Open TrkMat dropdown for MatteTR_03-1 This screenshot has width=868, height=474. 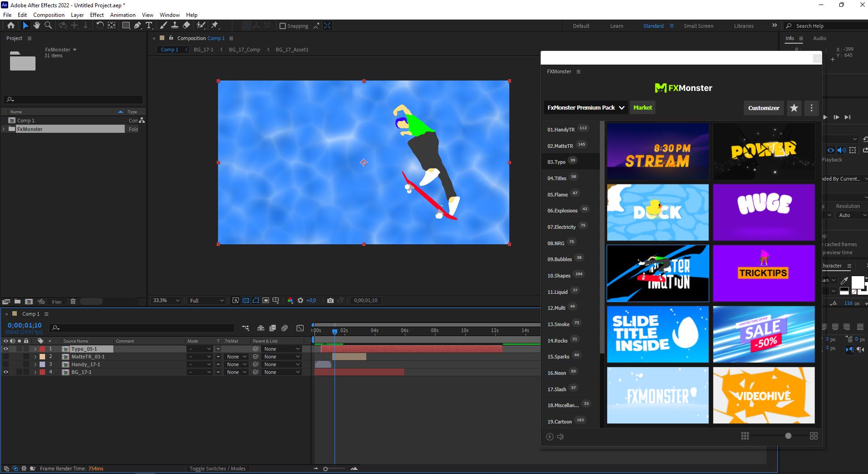click(x=236, y=357)
